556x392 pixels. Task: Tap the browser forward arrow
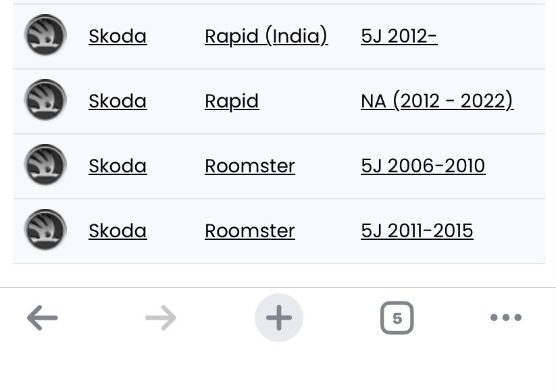pyautogui.click(x=161, y=318)
